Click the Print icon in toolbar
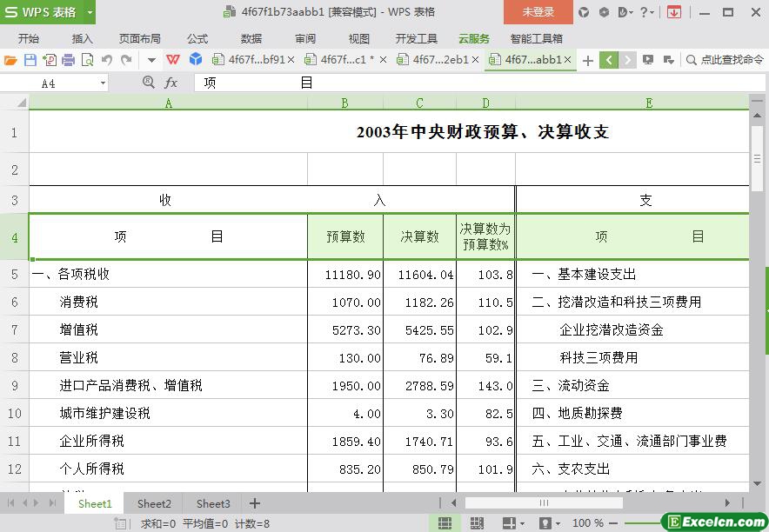Image resolution: width=769 pixels, height=532 pixels. tap(68, 60)
